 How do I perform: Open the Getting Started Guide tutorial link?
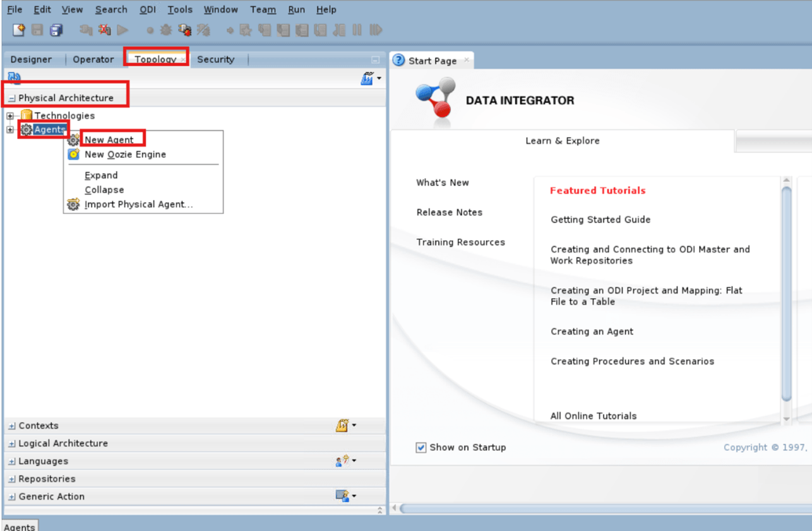point(600,219)
